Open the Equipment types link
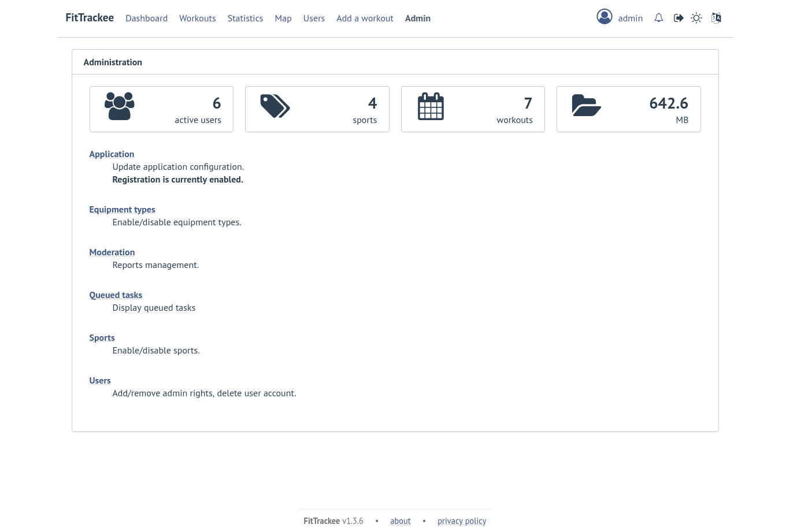This screenshot has width=790, height=532. tap(122, 210)
